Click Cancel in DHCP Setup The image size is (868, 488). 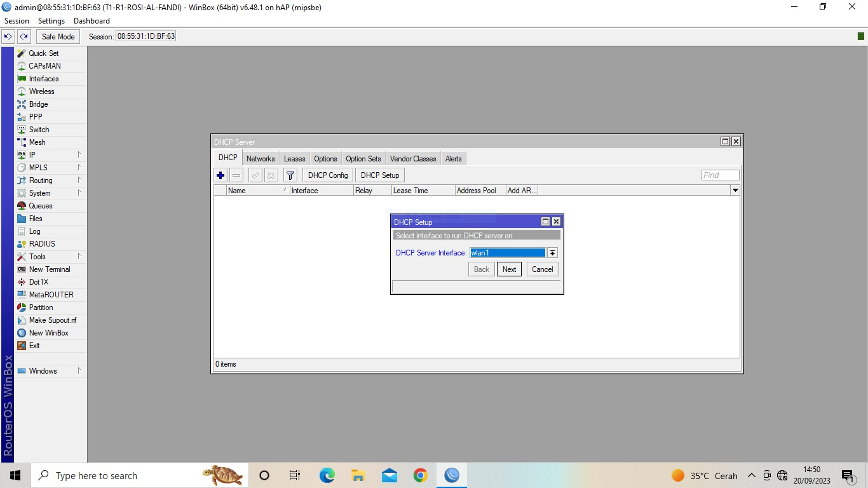click(x=542, y=269)
